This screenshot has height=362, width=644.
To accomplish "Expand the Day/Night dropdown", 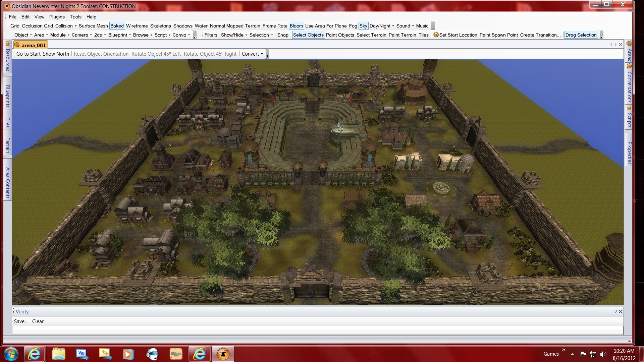I will coord(382,26).
